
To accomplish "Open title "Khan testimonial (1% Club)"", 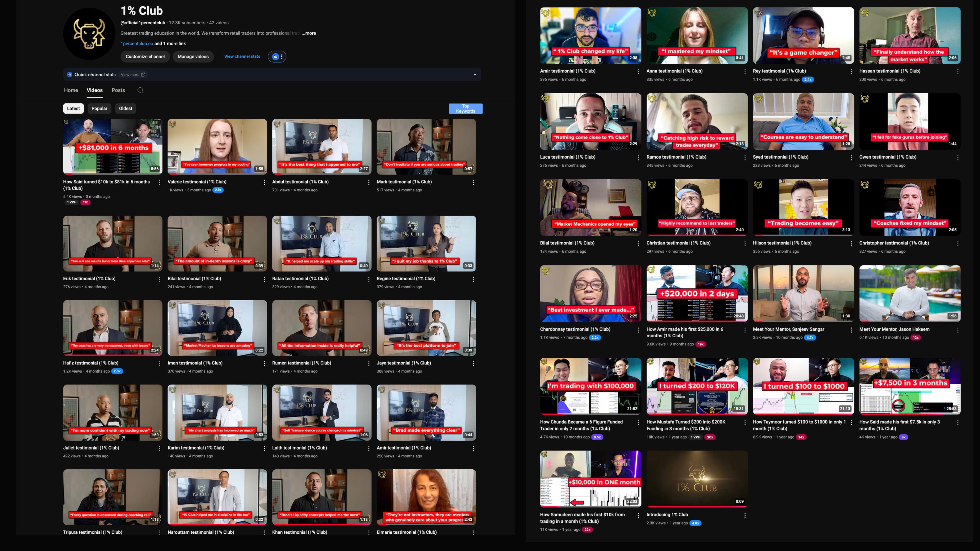I will [299, 532].
